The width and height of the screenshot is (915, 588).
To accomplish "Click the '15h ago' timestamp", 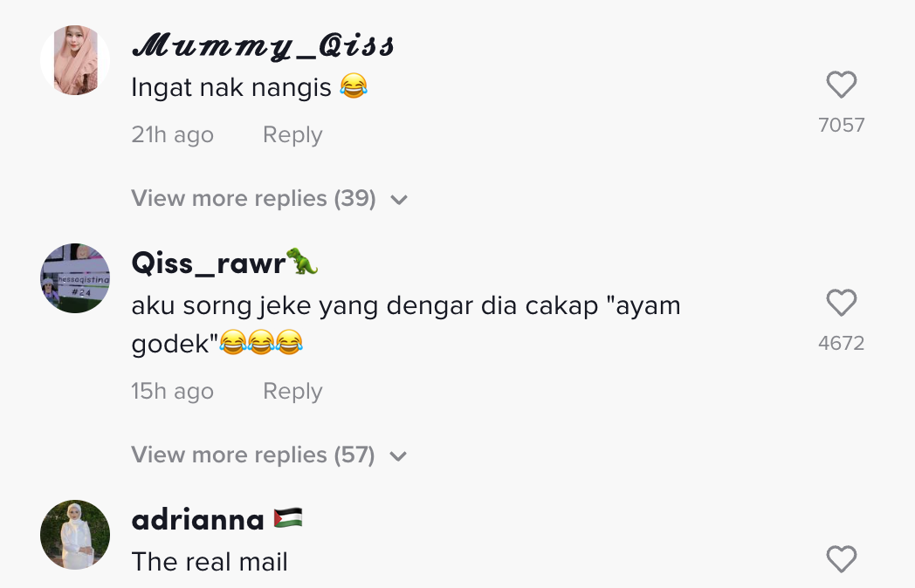I will point(173,392).
